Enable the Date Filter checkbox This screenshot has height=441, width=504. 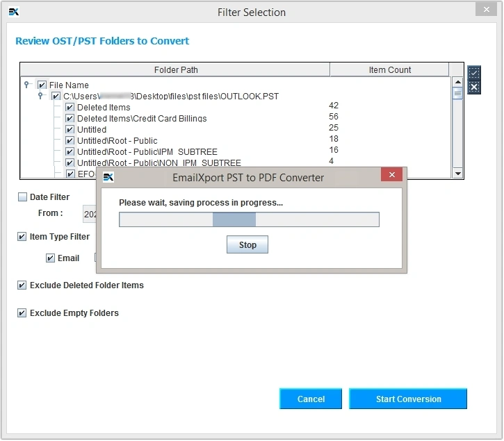(x=22, y=197)
